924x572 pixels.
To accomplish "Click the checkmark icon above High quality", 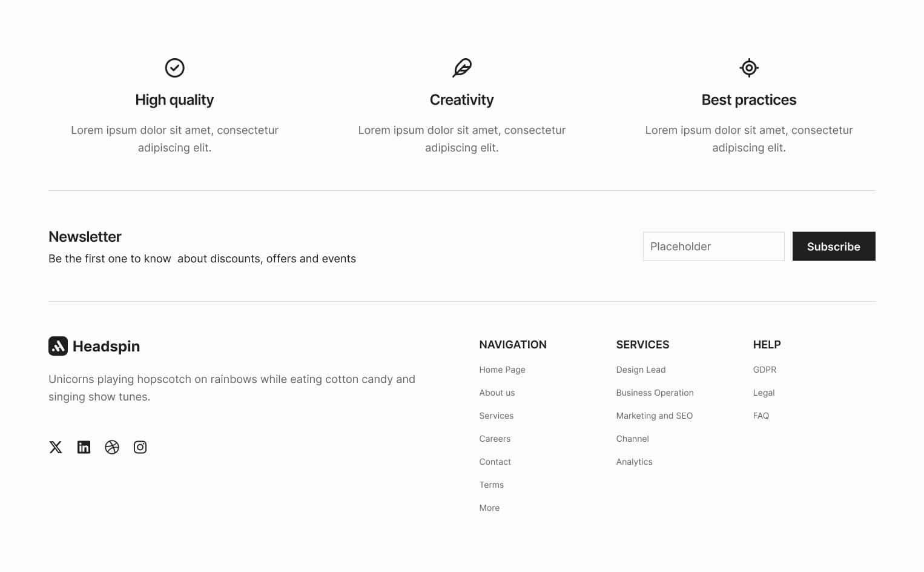I will (x=174, y=68).
